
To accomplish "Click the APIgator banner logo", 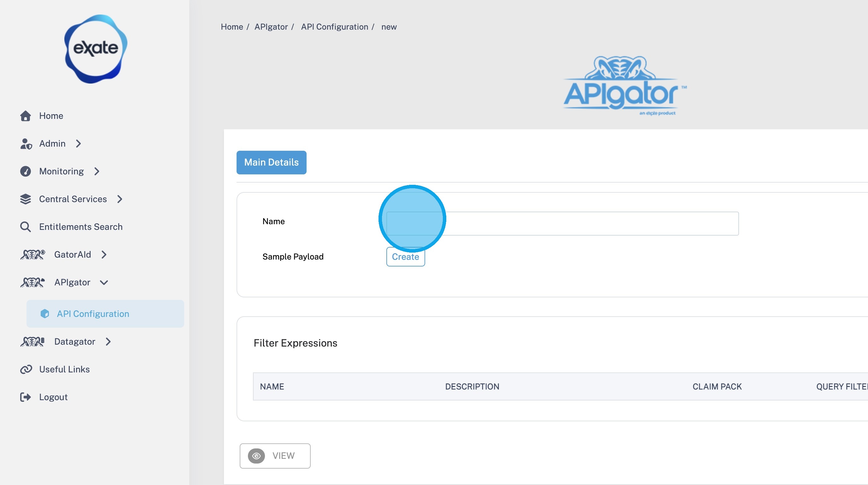I will (x=625, y=86).
